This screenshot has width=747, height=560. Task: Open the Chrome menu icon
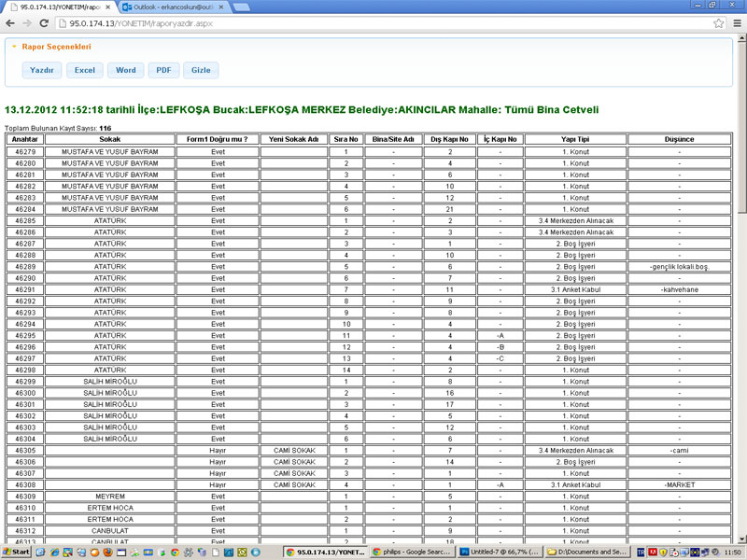(737, 23)
